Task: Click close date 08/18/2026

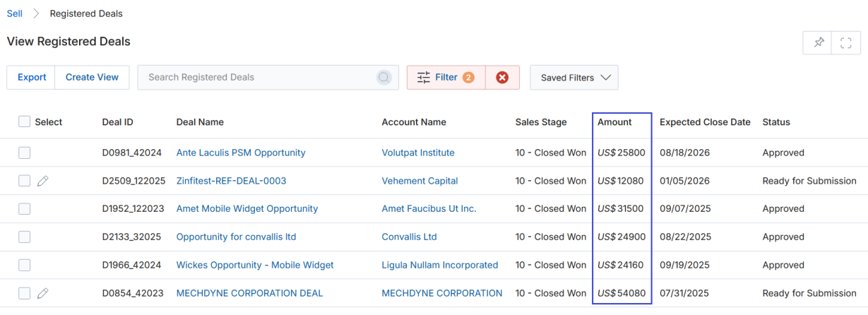Action: [685, 153]
